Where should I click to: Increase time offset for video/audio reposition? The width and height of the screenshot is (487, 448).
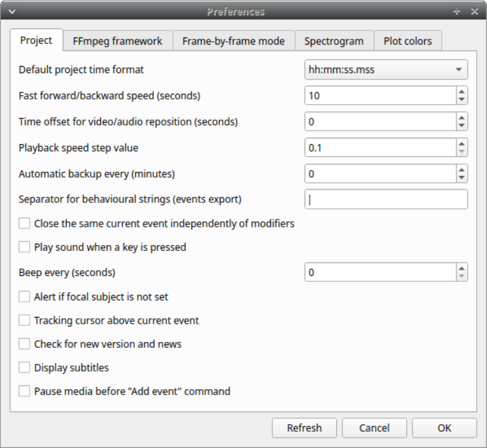pyautogui.click(x=461, y=118)
